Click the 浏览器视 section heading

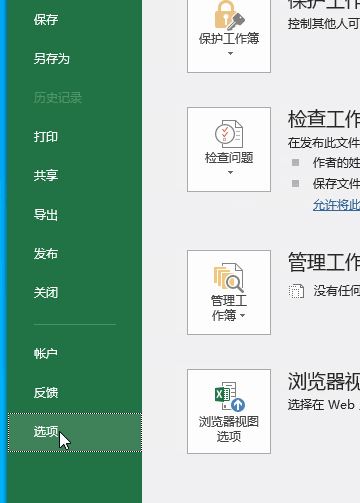pyautogui.click(x=324, y=381)
